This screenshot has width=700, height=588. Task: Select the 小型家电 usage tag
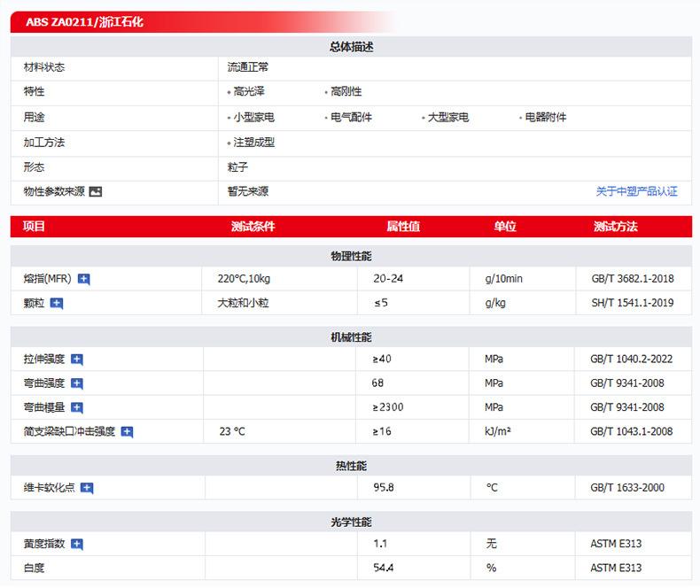click(253, 118)
